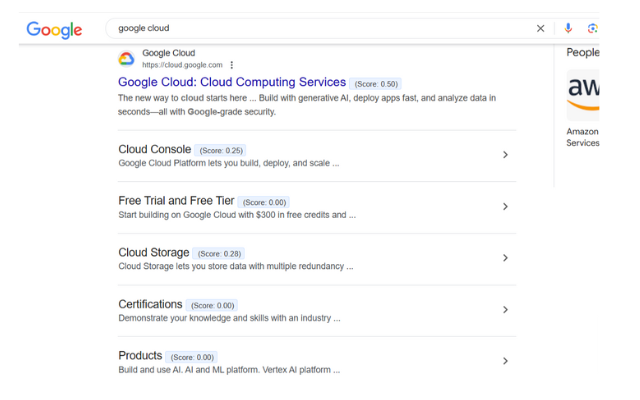Expand the Products row chevron
This screenshot has height=400, width=640.
click(505, 361)
